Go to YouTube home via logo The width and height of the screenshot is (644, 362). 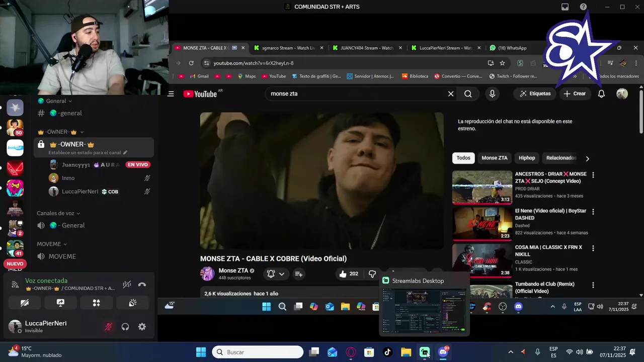(x=200, y=94)
